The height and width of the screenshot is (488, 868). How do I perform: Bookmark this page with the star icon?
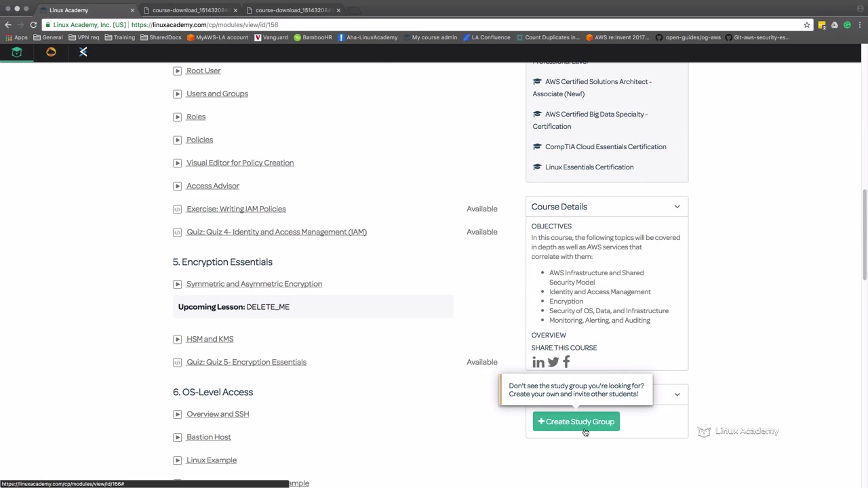(x=807, y=24)
